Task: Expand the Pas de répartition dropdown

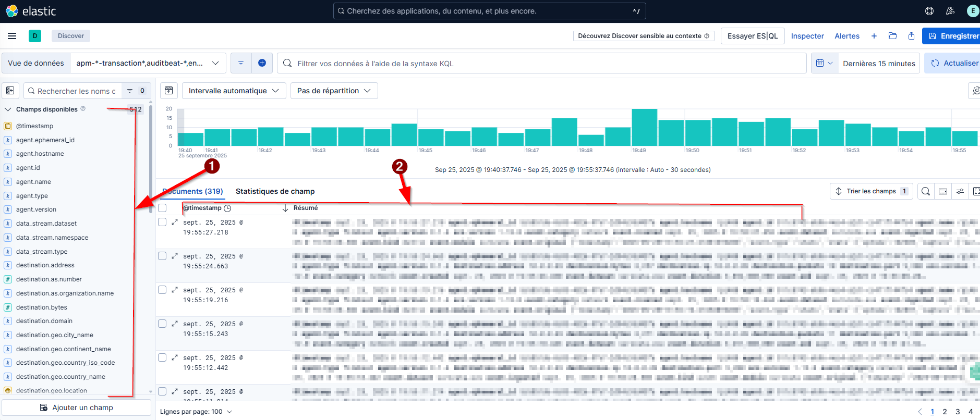Action: (x=334, y=91)
